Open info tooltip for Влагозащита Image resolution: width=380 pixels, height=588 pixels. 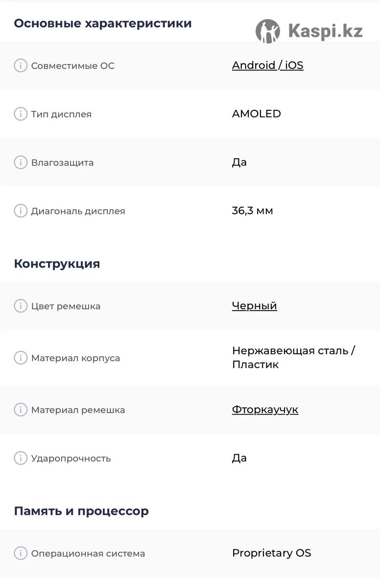[x=20, y=162]
